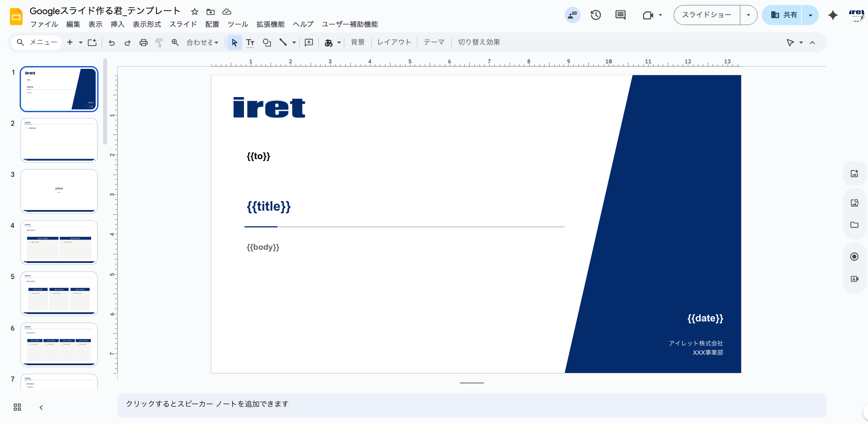
Task: Choose the select arrow tool
Action: (x=234, y=42)
